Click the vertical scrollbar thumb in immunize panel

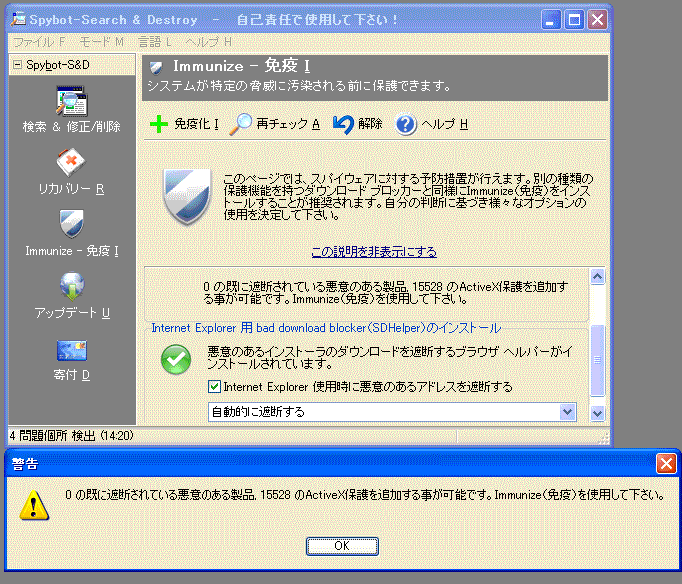[598, 360]
